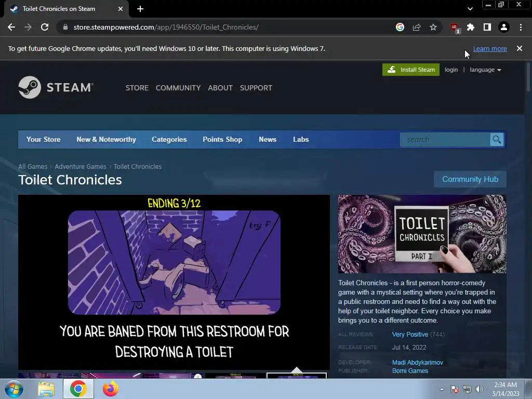Click the search magnifier button
The image size is (532, 399).
pos(497,140)
